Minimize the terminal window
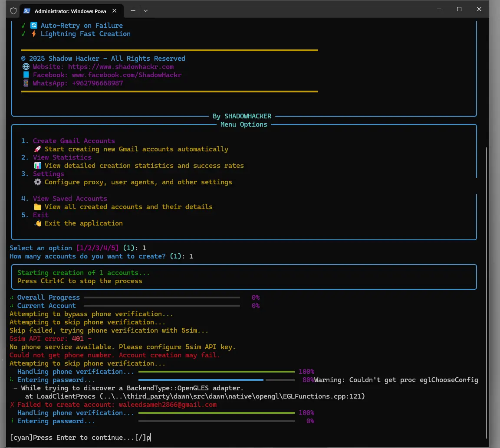 coord(439,9)
